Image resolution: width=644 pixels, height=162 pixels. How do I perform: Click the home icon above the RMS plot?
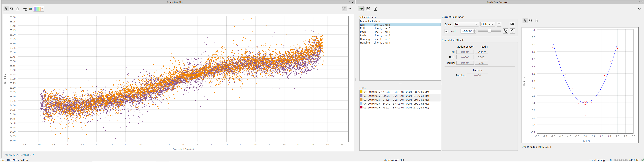click(537, 21)
